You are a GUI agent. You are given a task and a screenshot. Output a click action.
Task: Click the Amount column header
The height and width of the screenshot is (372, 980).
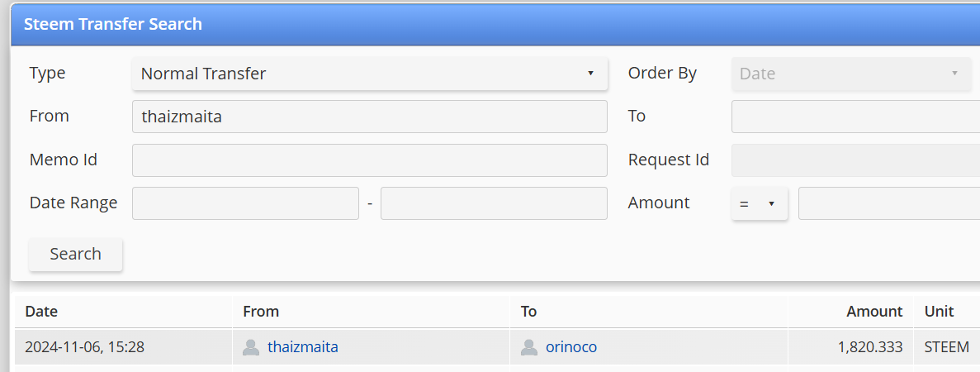click(x=874, y=312)
